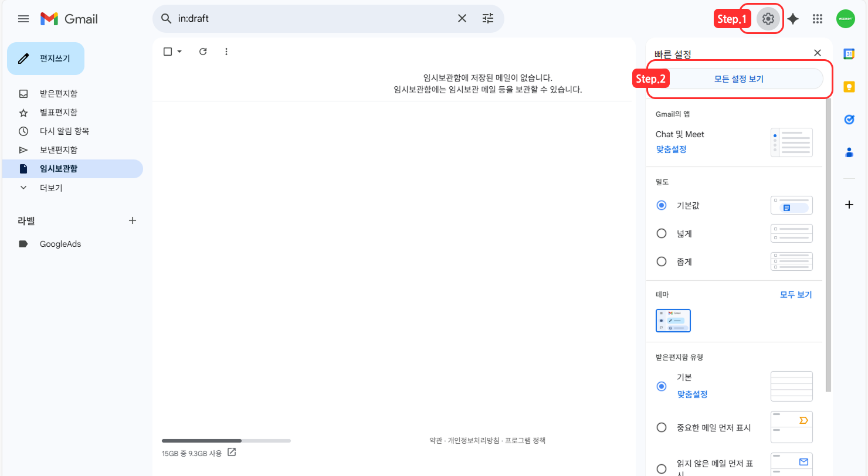Select 읽지 않은 메일 먼저 표시 radio
The width and height of the screenshot is (868, 476).
(662, 468)
